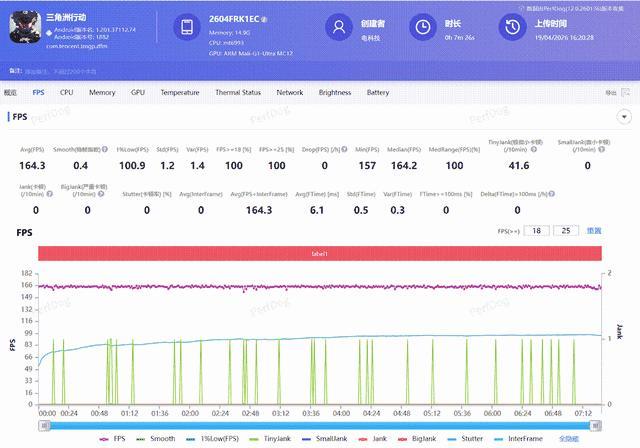640x448 pixels.
Task: Switch to the 概览 overview tab
Action: pyautogui.click(x=10, y=93)
